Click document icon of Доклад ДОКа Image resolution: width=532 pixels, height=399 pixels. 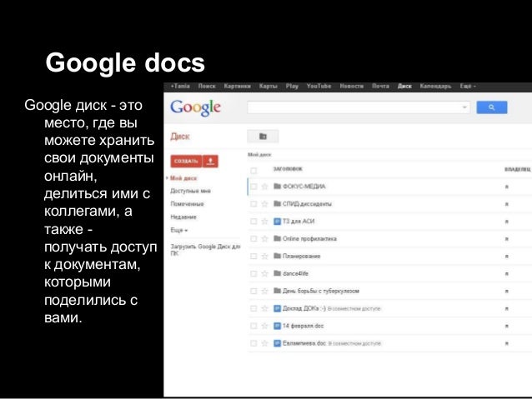click(x=277, y=308)
